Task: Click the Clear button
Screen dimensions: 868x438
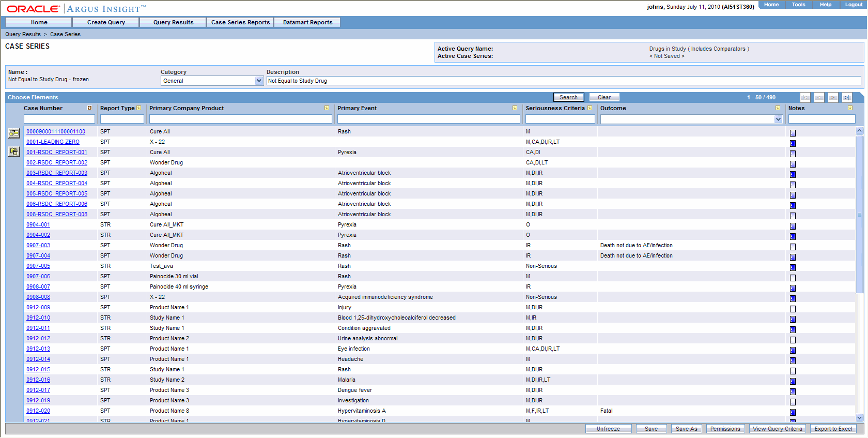Action: (x=604, y=97)
